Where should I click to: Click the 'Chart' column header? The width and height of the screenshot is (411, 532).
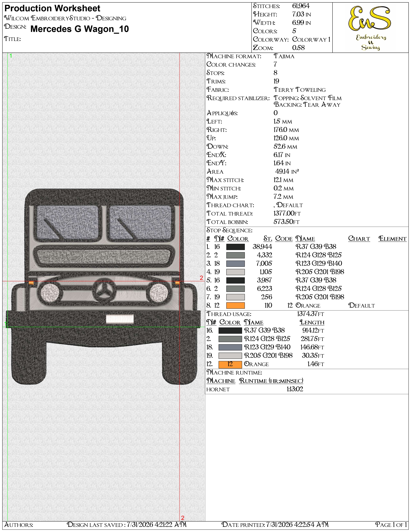point(359,239)
